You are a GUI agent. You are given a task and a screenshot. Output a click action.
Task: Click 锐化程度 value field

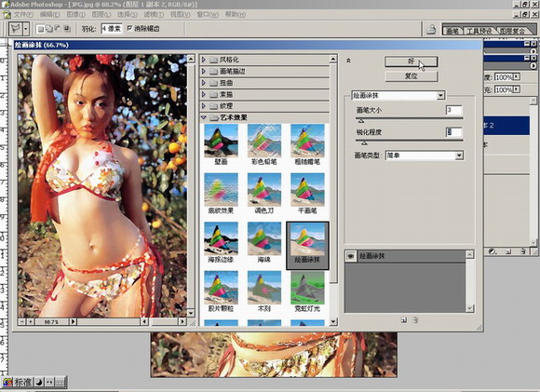tap(454, 132)
